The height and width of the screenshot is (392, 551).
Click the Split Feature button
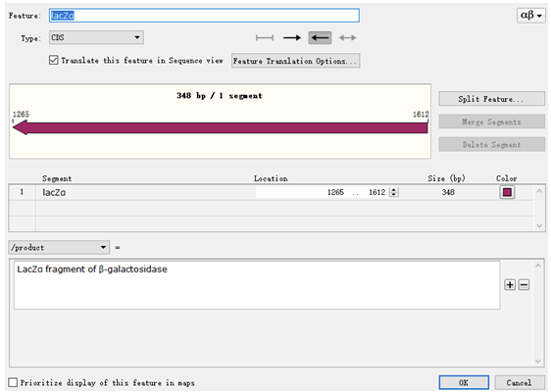click(491, 99)
